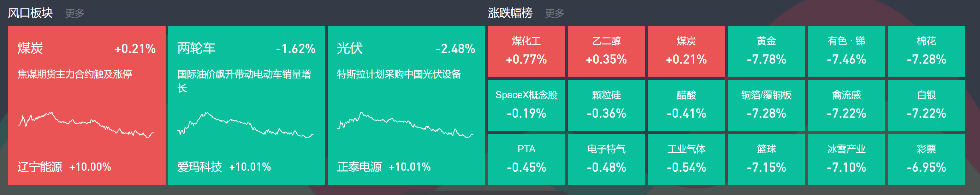
Task: Open the 铜箔/覆铜板 tile
Action: point(766,105)
